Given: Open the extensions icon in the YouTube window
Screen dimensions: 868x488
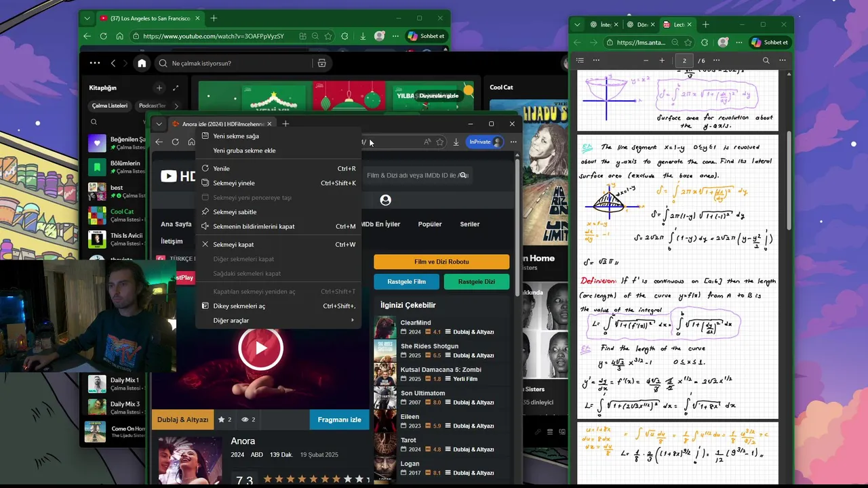Looking at the screenshot, I should 344,36.
